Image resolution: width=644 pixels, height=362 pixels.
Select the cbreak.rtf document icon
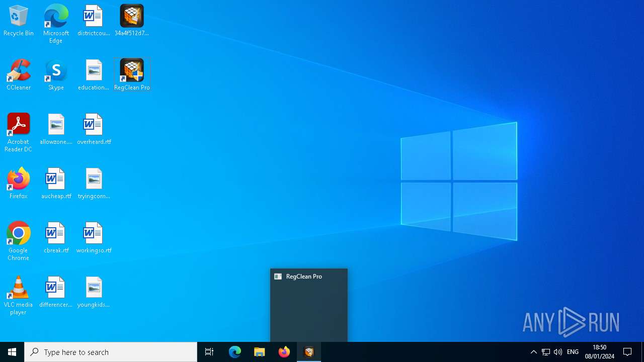(x=56, y=238)
